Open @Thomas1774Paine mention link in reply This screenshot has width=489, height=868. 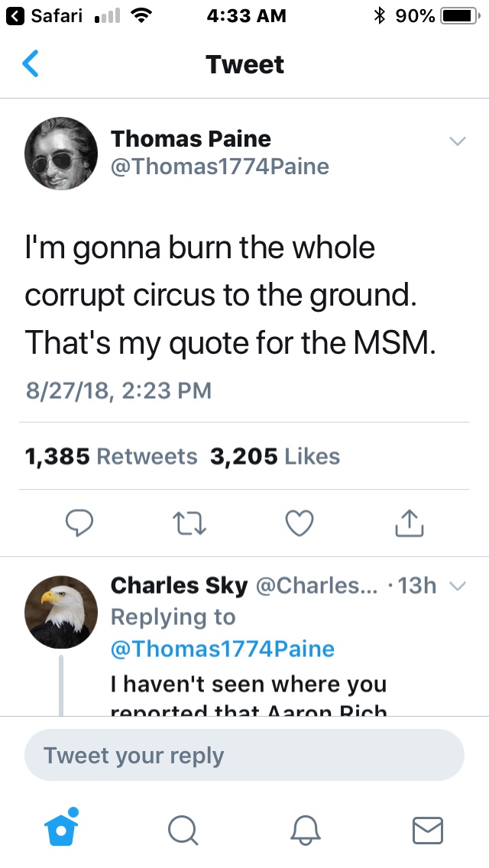tap(222, 649)
